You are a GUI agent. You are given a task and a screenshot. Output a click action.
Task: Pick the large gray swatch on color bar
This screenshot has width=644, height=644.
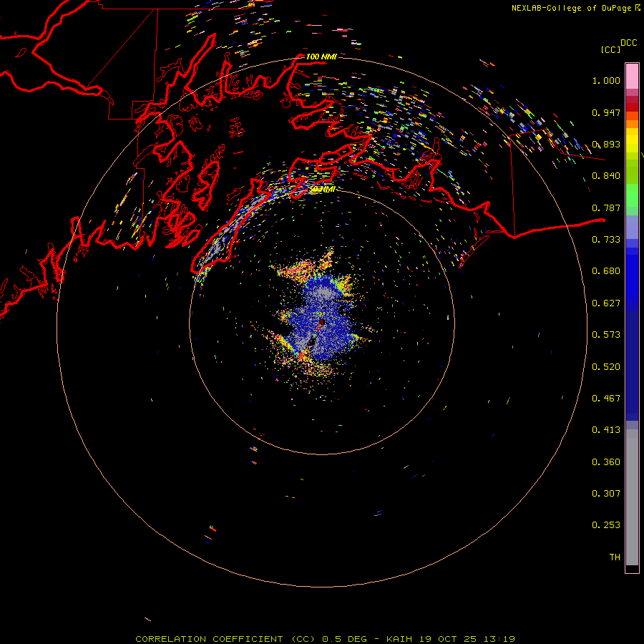[632, 501]
